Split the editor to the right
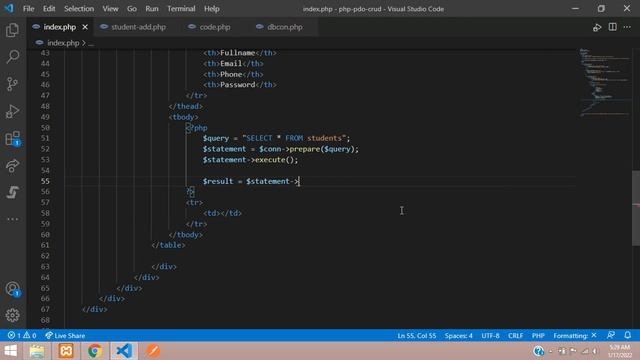The height and width of the screenshot is (360, 640). (613, 27)
